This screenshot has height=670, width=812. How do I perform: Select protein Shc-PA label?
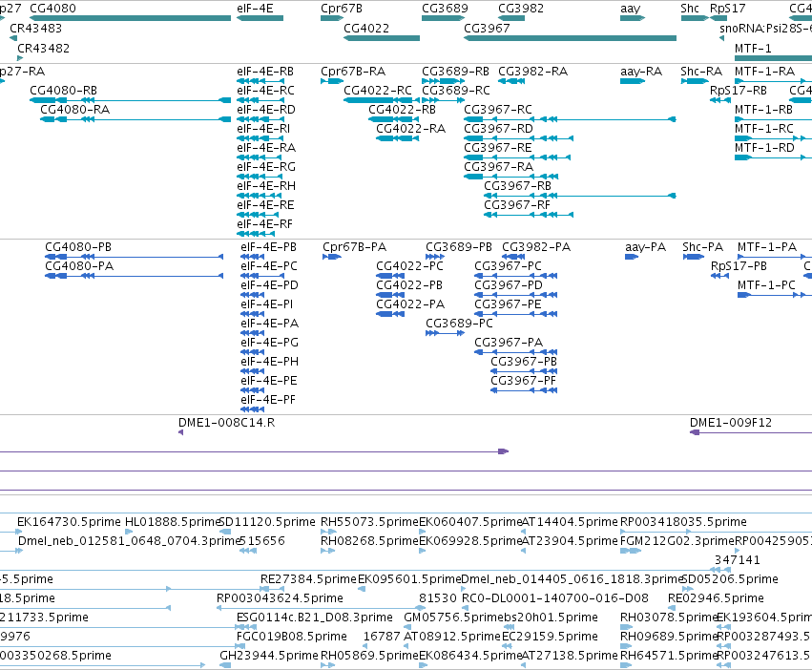[702, 246]
